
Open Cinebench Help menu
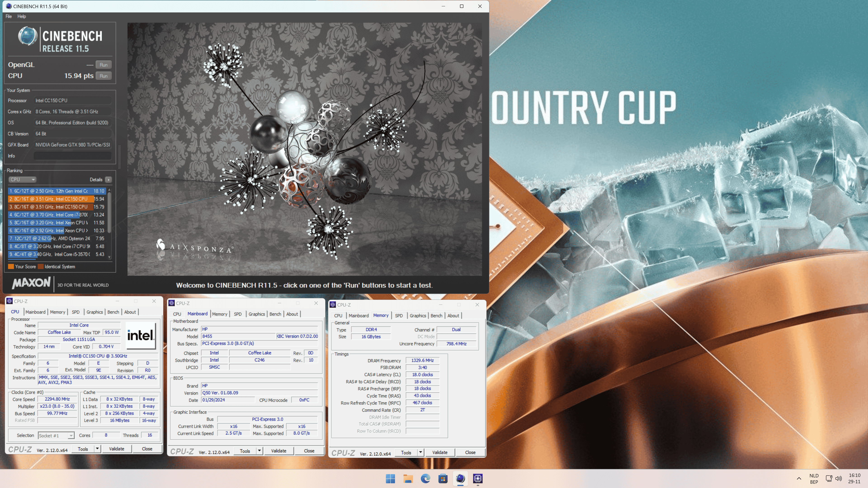(21, 16)
